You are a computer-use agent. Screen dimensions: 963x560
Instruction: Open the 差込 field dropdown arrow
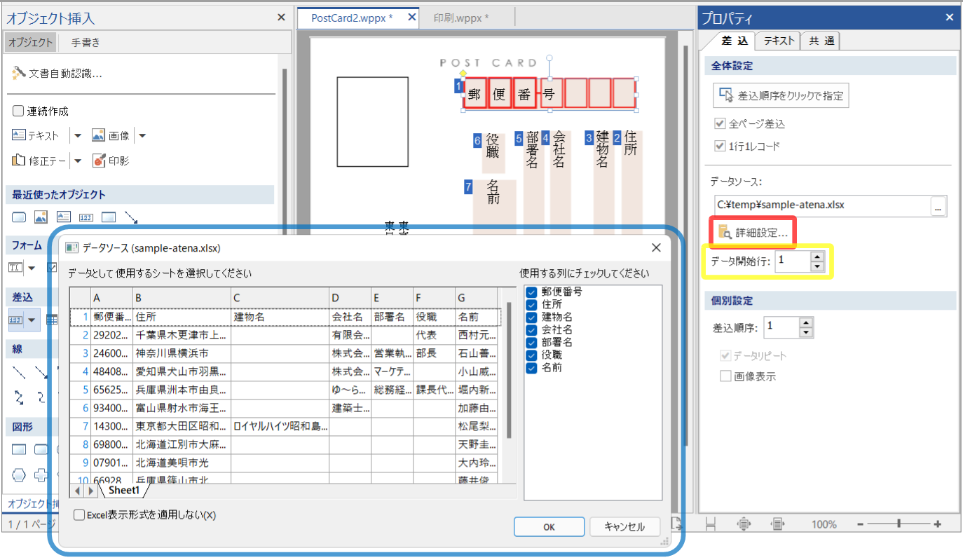click(32, 320)
